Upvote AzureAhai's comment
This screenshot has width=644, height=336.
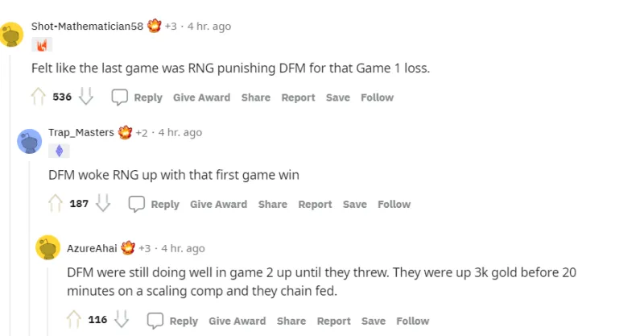[x=74, y=320]
